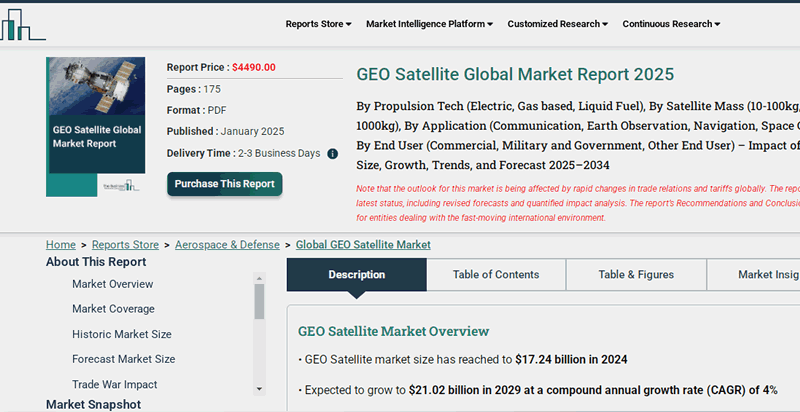800x412 pixels.
Task: Open the Reports Store breadcrumb link
Action: 126,245
